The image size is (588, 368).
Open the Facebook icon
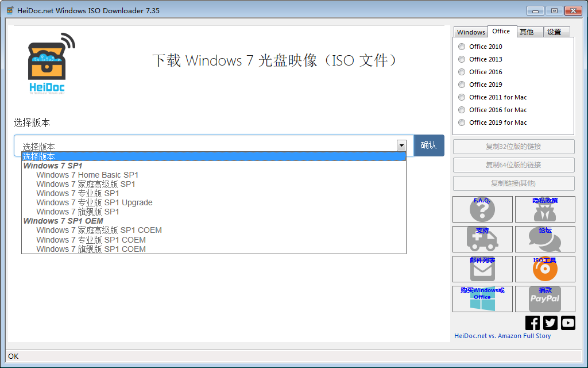[532, 323]
